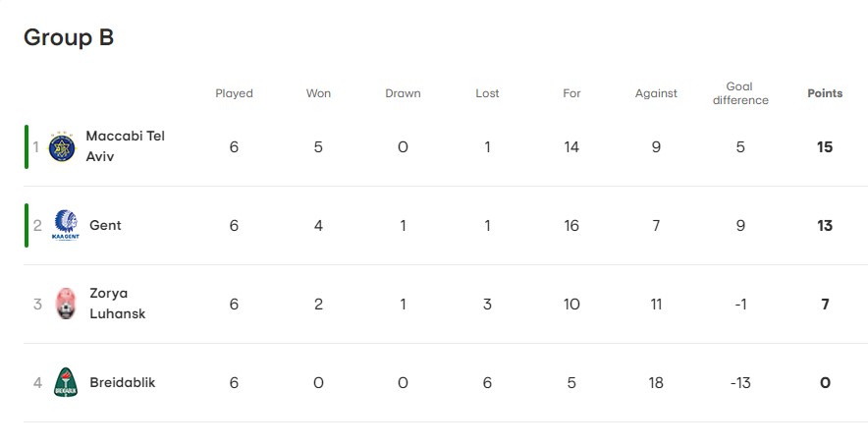Screen dimensions: 868x447
Task: Click the Points column header
Action: (x=825, y=93)
